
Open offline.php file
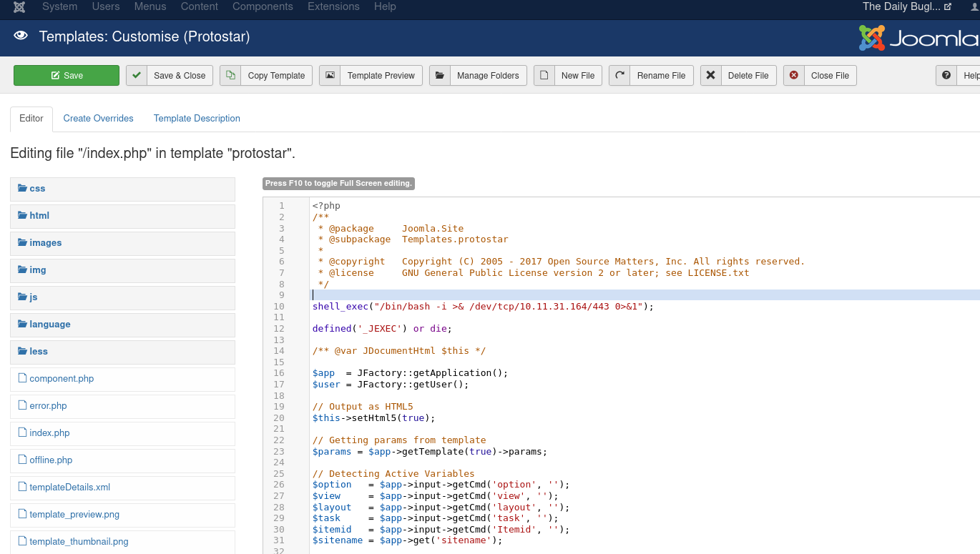tap(122, 460)
